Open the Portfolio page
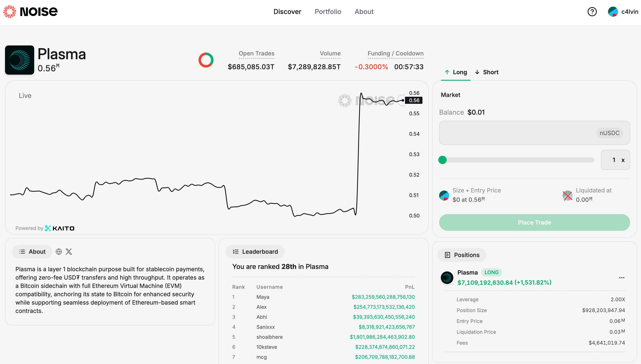 click(328, 12)
